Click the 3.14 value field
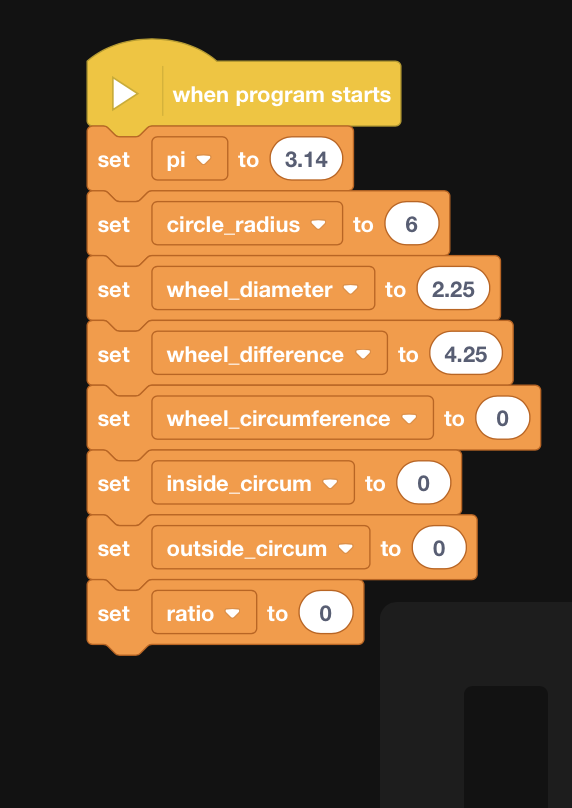This screenshot has height=808, width=572. pyautogui.click(x=306, y=159)
